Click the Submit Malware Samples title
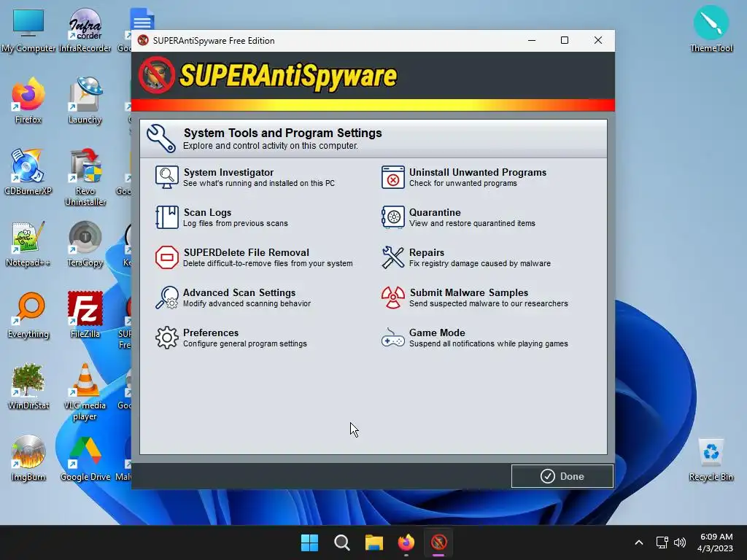 pyautogui.click(x=469, y=292)
